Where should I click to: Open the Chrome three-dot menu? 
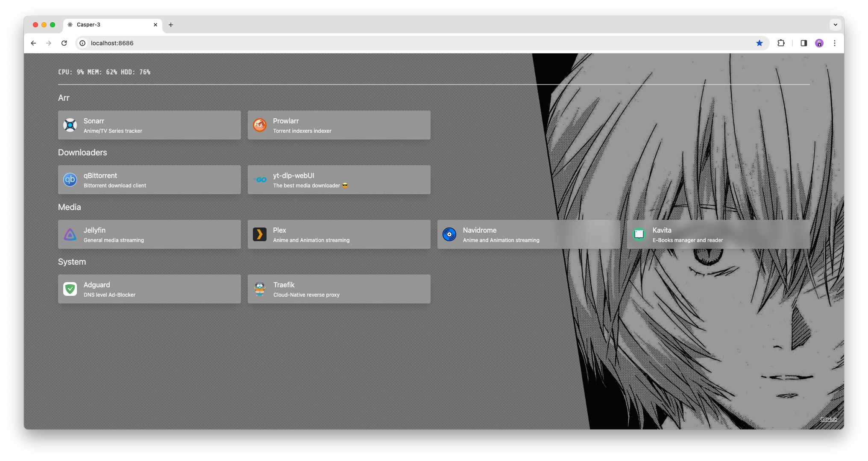coord(834,43)
